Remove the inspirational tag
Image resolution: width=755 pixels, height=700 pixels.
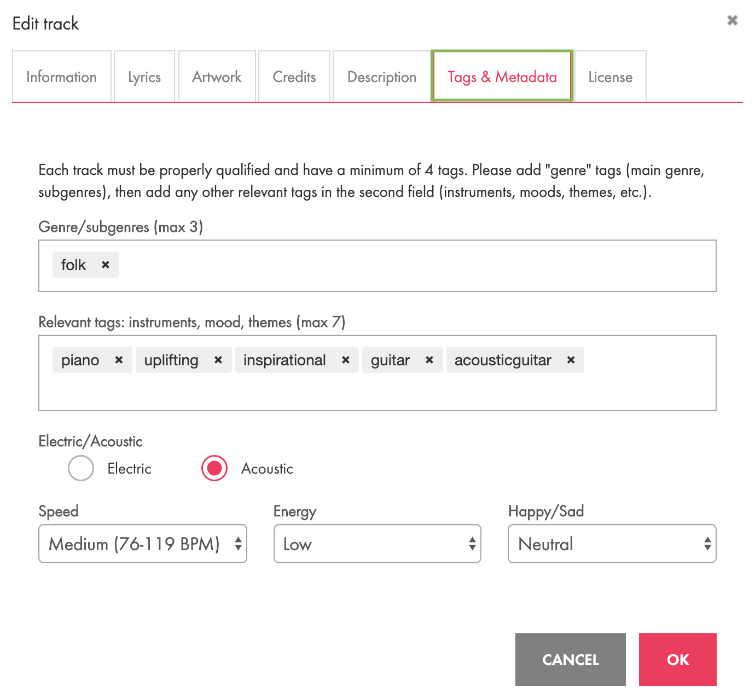[x=346, y=360]
